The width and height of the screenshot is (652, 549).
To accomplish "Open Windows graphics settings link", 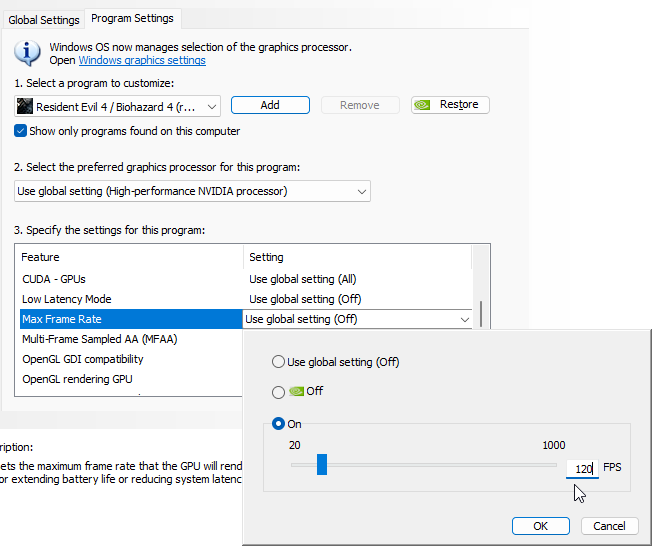I will point(142,60).
